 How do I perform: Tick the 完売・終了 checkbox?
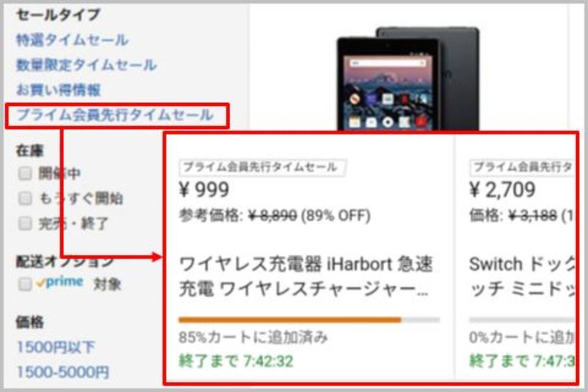pos(25,224)
